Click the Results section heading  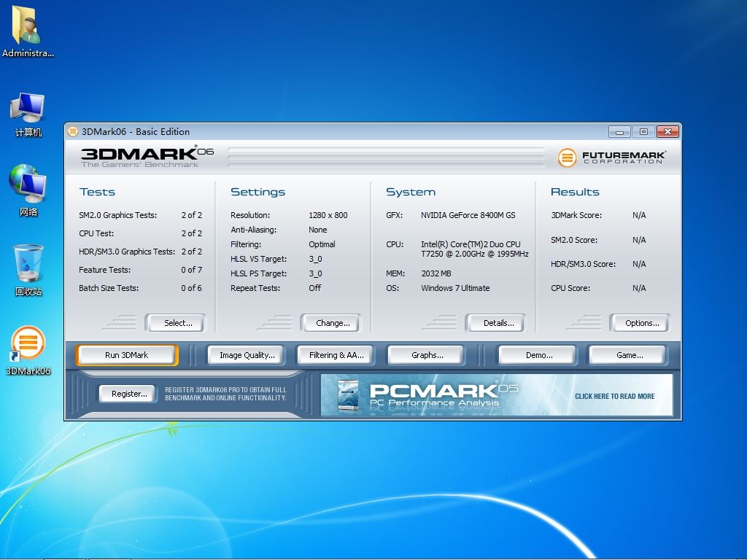point(575,192)
